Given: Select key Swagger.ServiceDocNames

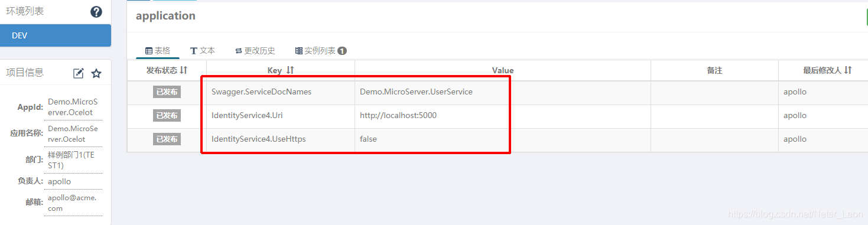Looking at the screenshot, I should (261, 92).
